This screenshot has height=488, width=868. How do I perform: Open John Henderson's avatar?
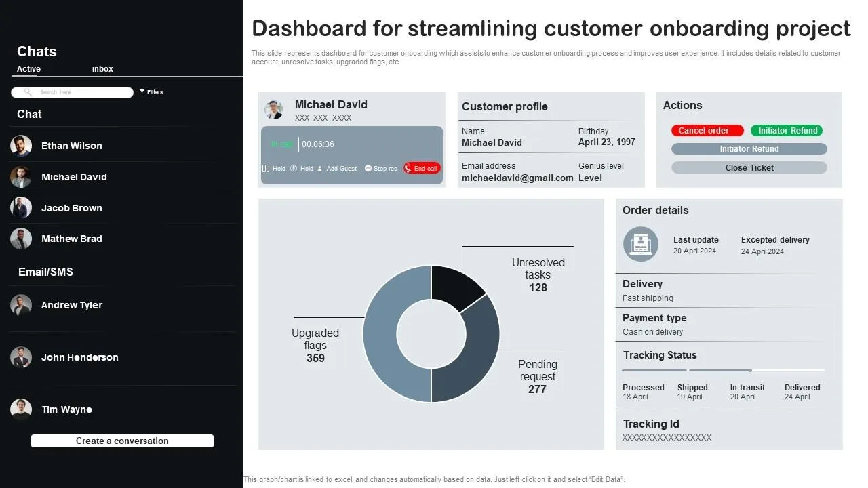point(21,357)
